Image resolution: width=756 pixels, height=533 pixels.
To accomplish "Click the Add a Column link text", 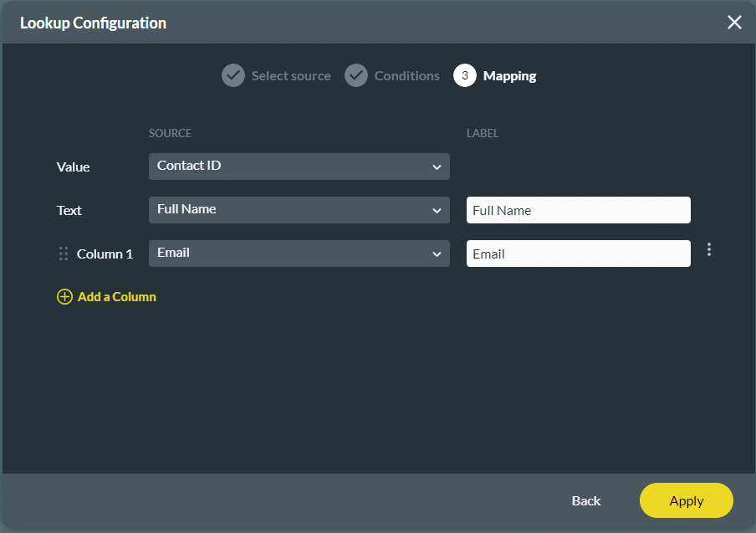I will point(116,297).
